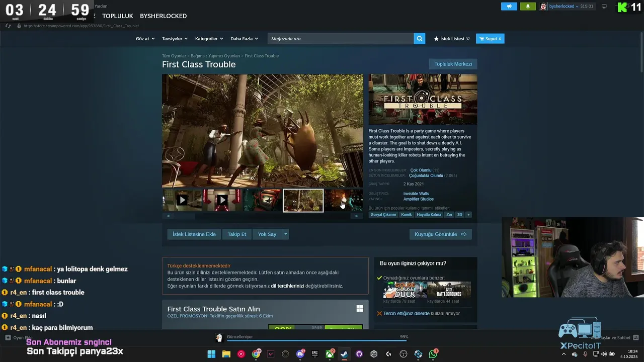Screen dimensions: 644x362
Task: Open Arkadaşlar ve Sohbet friends icon
Action: [x=636, y=338]
